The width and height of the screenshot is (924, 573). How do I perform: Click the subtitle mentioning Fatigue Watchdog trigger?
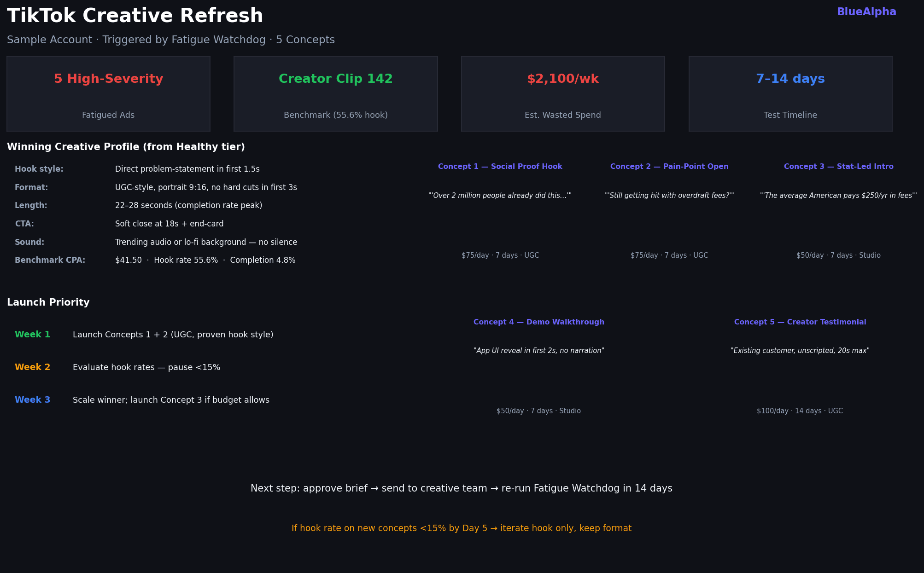click(171, 40)
